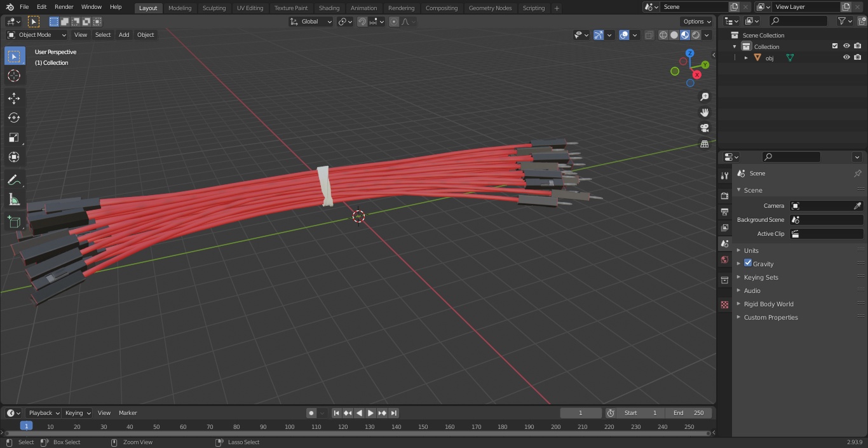Click the Camera eyedropper icon
The height and width of the screenshot is (448, 868).
(857, 206)
